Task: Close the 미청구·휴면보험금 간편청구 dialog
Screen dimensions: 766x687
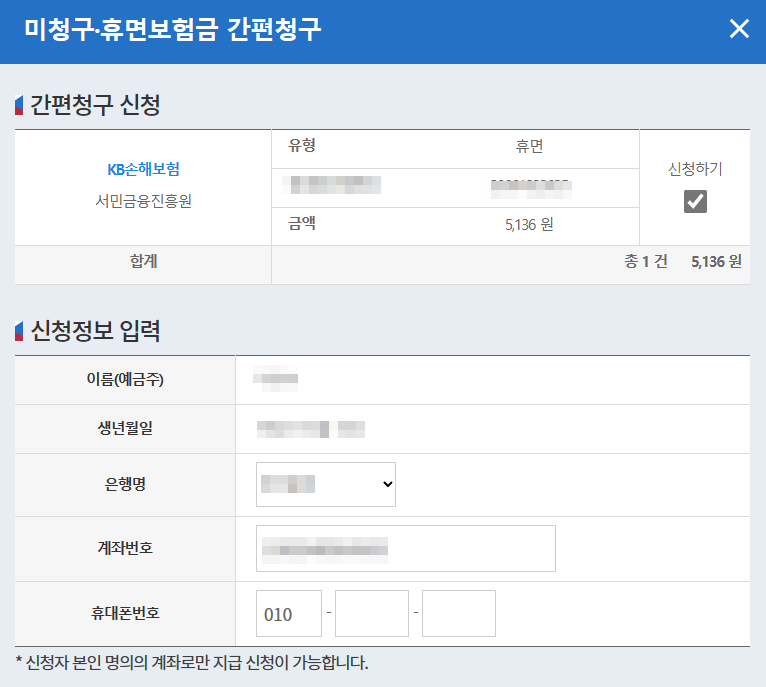Action: click(x=739, y=28)
